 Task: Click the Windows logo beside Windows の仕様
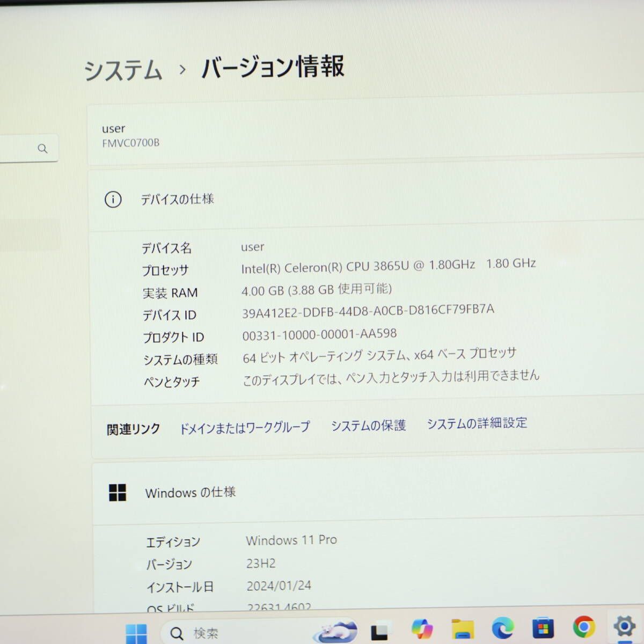pyautogui.click(x=118, y=493)
